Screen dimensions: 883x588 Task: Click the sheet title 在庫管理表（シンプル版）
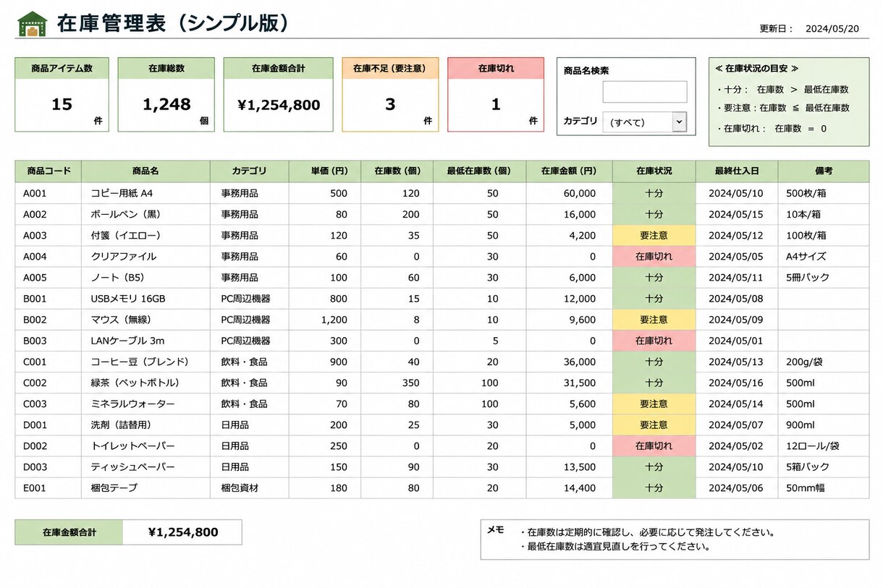click(x=174, y=23)
